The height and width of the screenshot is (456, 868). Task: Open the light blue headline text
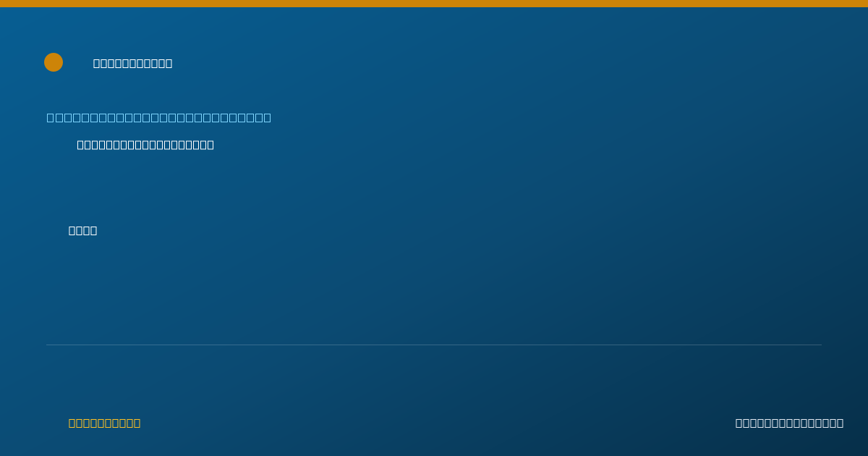[159, 117]
